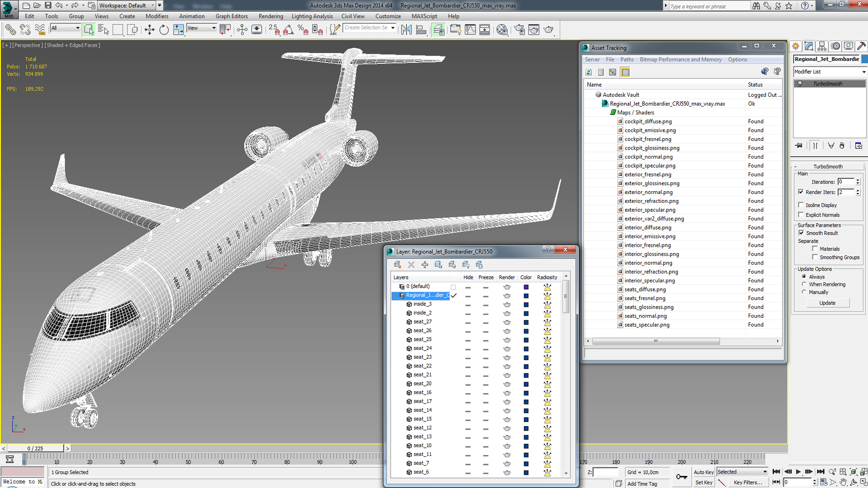Toggle the Angle Snap icon
Viewport: 868px width, 488px height.
288,30
